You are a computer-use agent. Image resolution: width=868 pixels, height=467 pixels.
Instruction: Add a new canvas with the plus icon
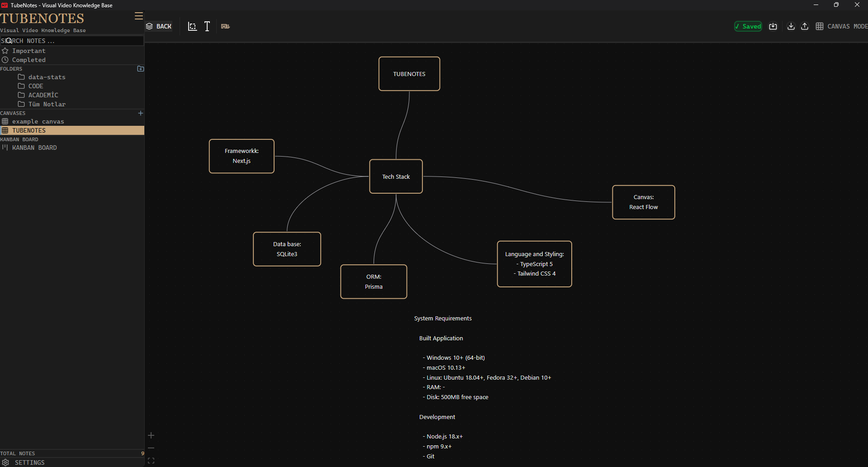click(x=140, y=113)
